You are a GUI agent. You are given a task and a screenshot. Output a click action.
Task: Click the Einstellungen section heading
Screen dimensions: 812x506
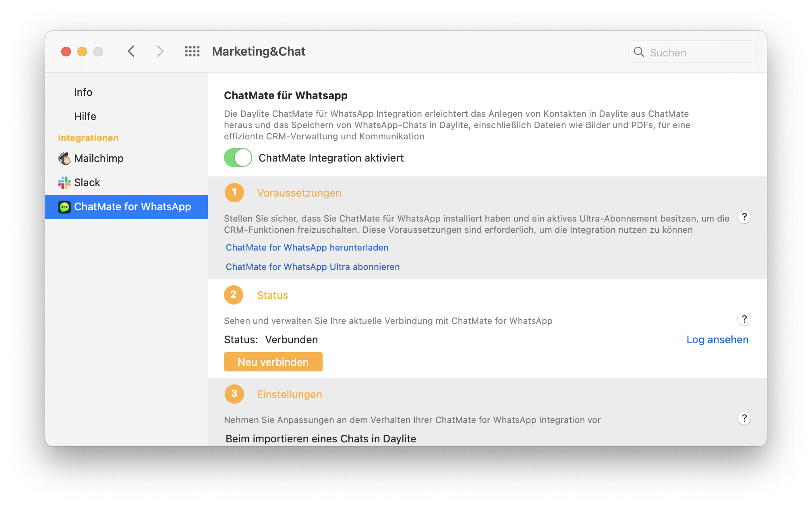coord(290,394)
